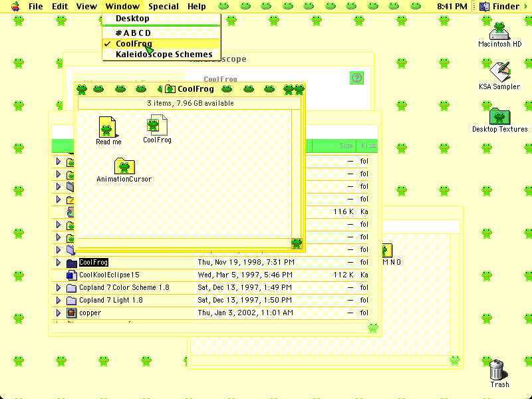The width and height of the screenshot is (532, 399).
Task: Click date Thu, Nov 19, 1998, 7:31 PM
Action: coord(246,262)
